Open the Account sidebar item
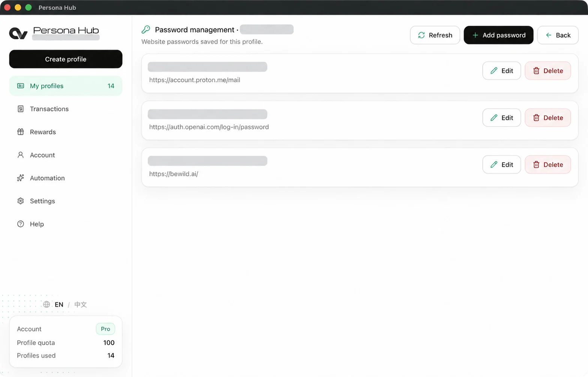This screenshot has height=377, width=588. (x=66, y=155)
